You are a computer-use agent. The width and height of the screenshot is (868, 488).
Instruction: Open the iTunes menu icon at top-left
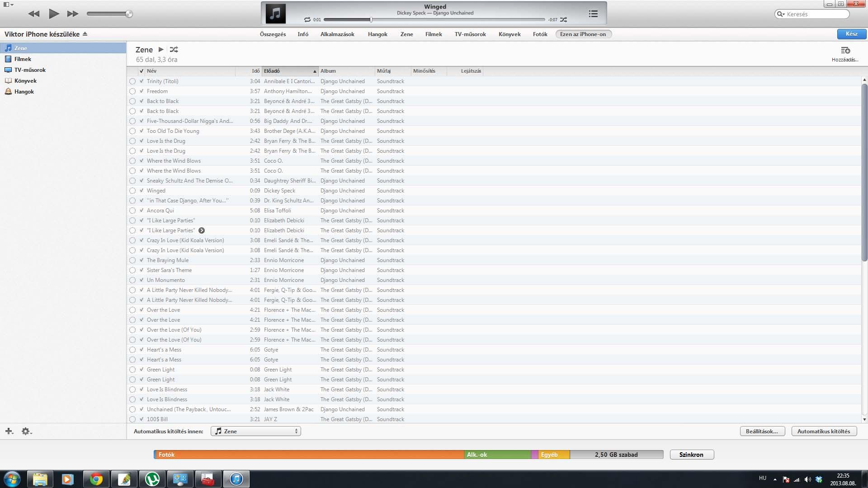tap(8, 5)
